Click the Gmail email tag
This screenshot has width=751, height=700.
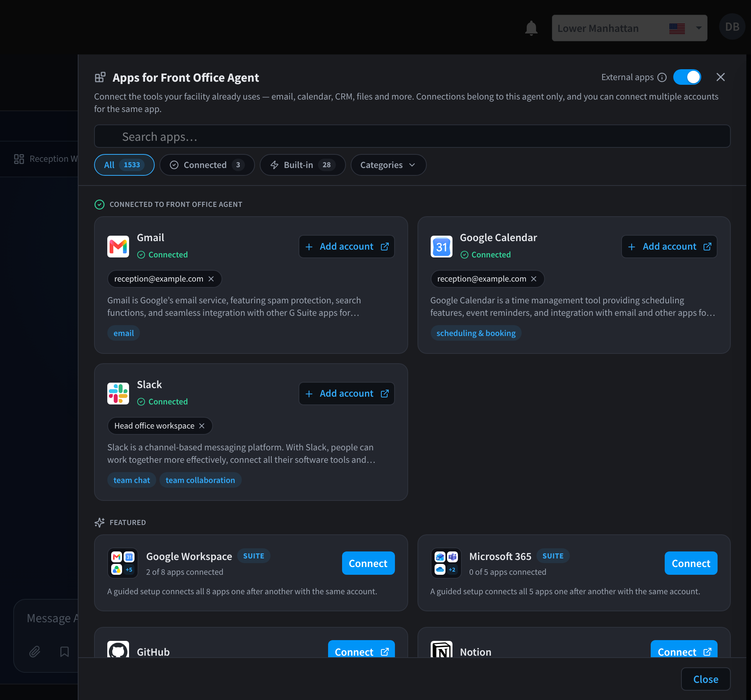point(124,333)
